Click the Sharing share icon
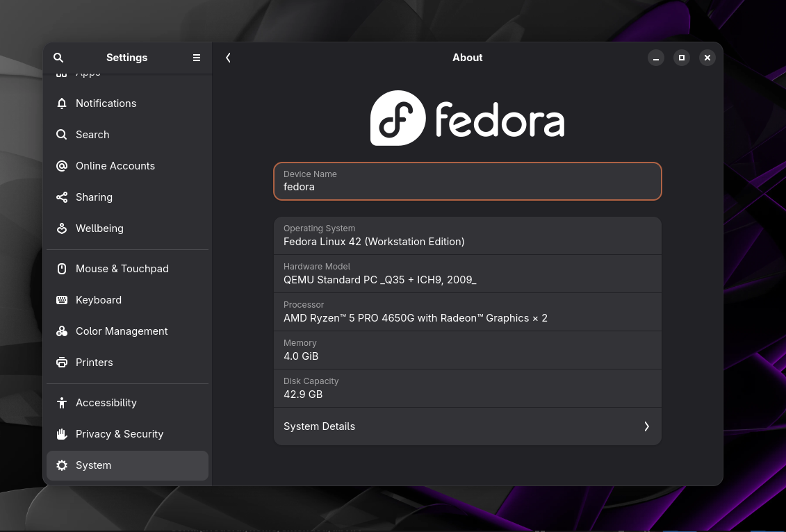This screenshot has width=786, height=532. [61, 197]
